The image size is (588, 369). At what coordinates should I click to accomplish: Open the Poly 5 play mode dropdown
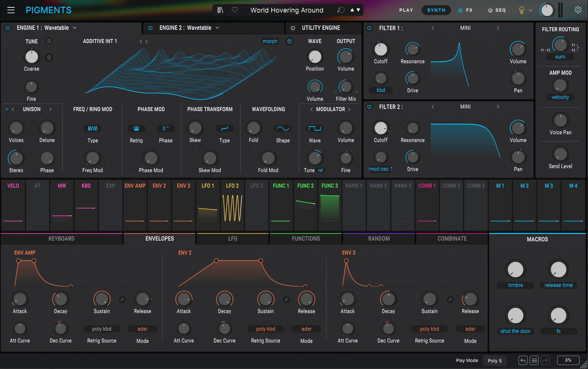[x=494, y=361]
